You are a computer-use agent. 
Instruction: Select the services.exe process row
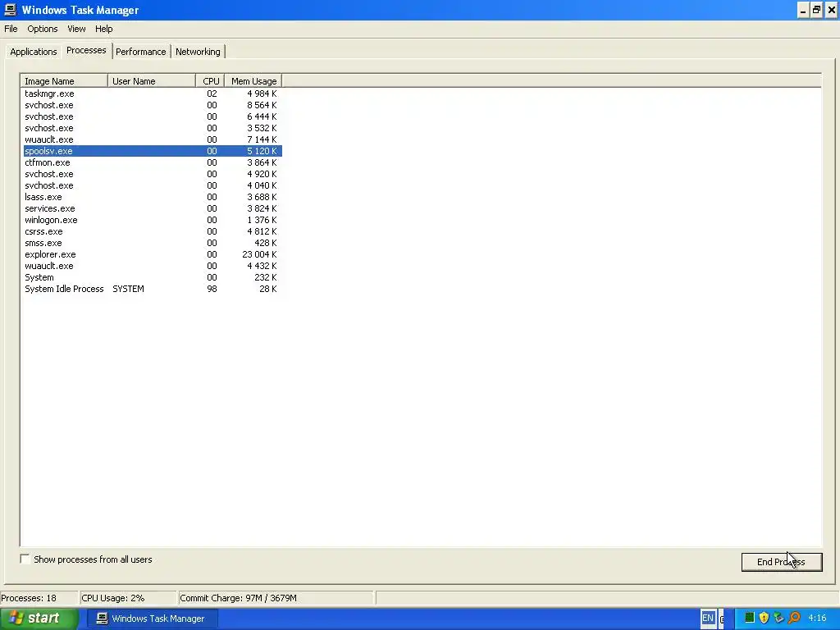[153, 209]
